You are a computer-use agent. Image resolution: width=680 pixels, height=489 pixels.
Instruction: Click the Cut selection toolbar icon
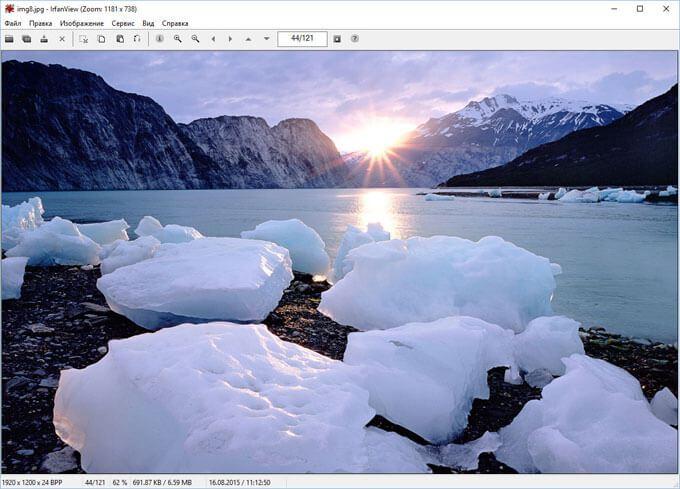(x=84, y=39)
